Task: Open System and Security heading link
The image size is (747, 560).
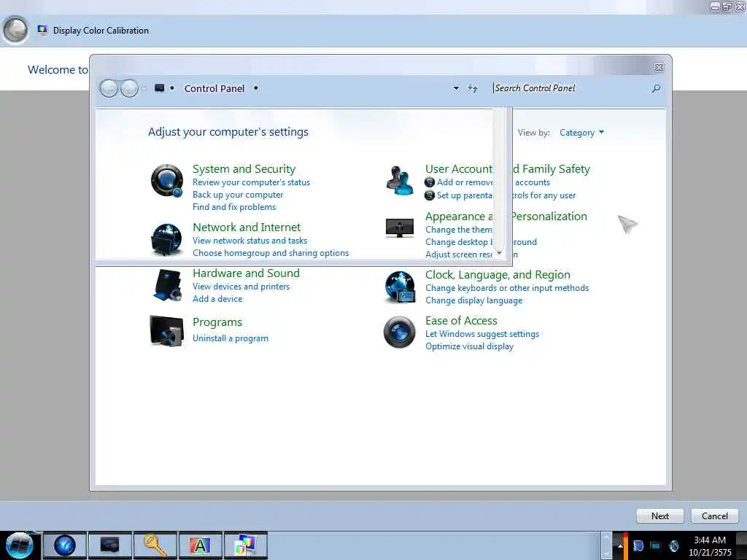Action: click(244, 168)
